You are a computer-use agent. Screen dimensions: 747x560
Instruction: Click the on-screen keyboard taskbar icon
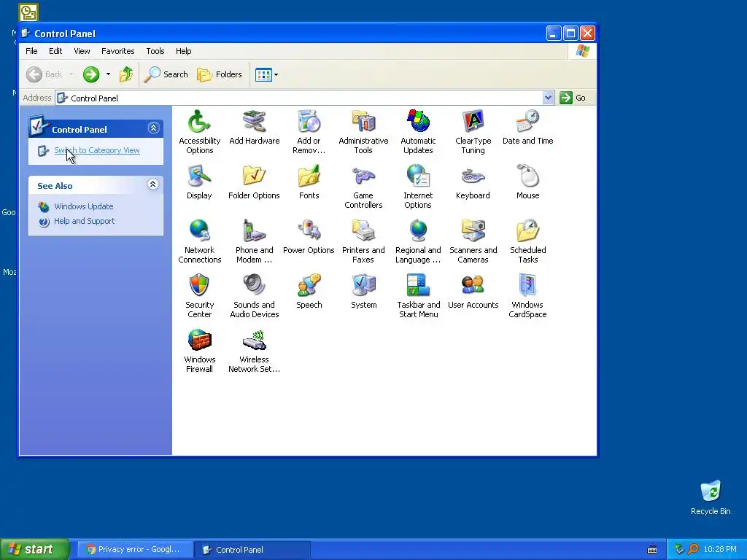coord(652,550)
